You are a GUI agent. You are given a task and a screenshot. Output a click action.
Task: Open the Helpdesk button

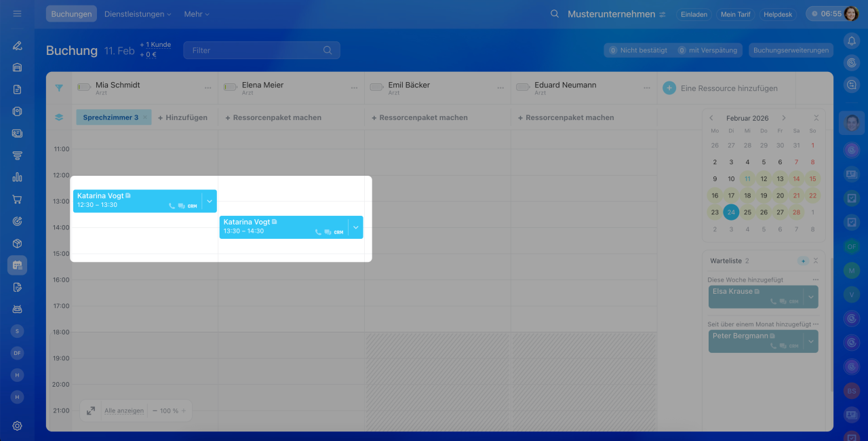pyautogui.click(x=778, y=14)
